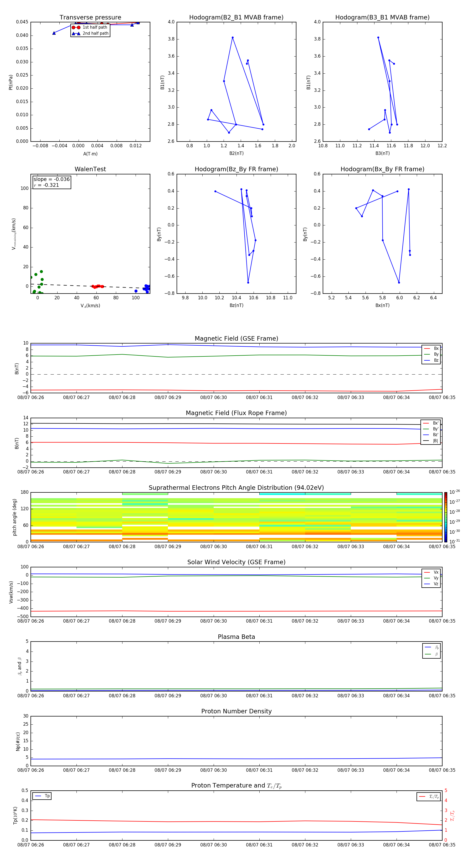Image resolution: width=473 pixels, height=868 pixels.
Task: Click the Bz' legend entry in Flux Rope panel
Action: [x=431, y=435]
